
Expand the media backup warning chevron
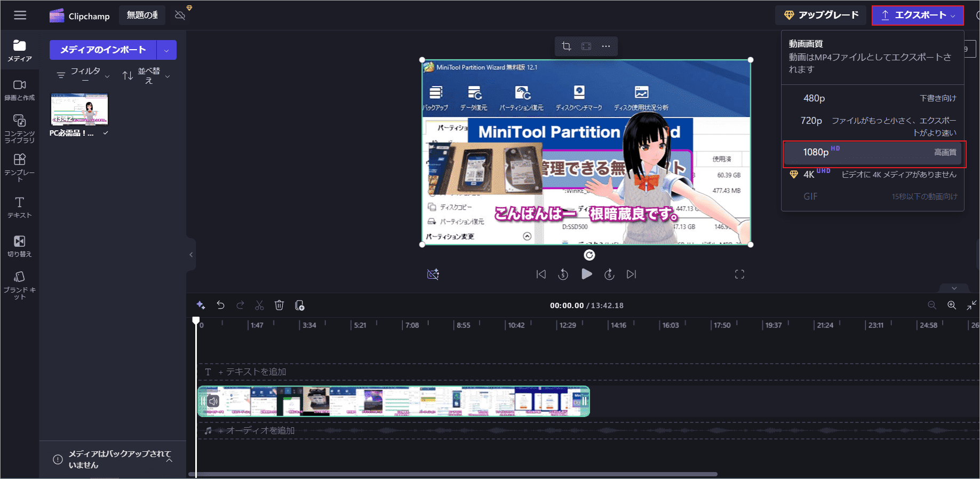[169, 460]
